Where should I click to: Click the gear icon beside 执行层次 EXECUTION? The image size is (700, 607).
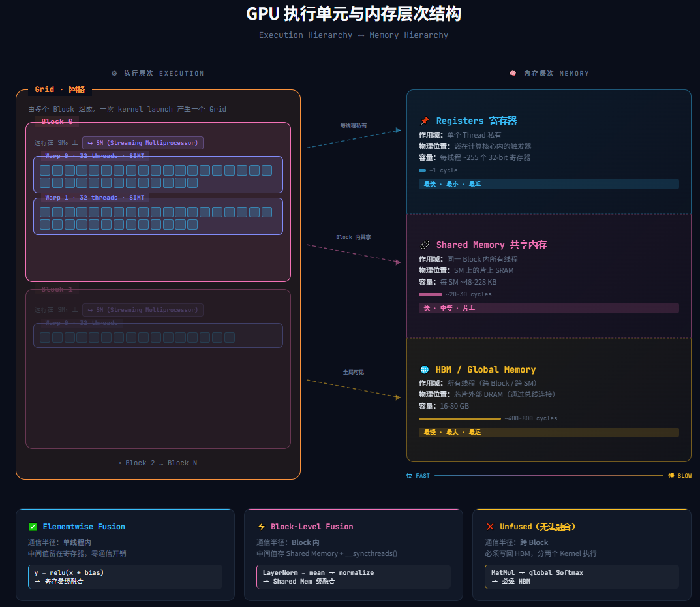114,73
